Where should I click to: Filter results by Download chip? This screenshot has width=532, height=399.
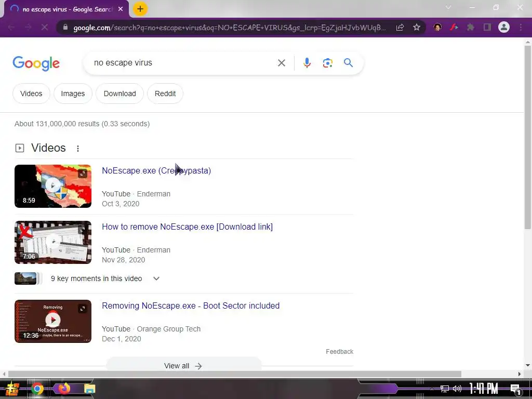click(x=120, y=94)
